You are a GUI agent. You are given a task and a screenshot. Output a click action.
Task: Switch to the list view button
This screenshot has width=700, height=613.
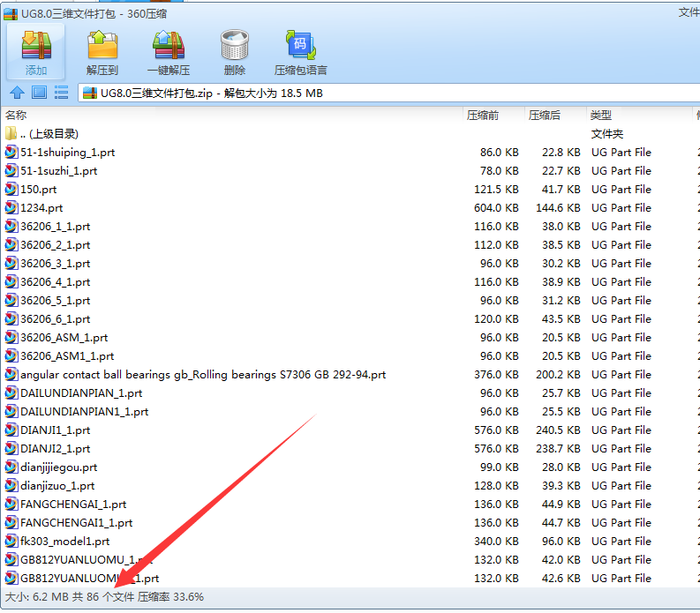click(61, 93)
